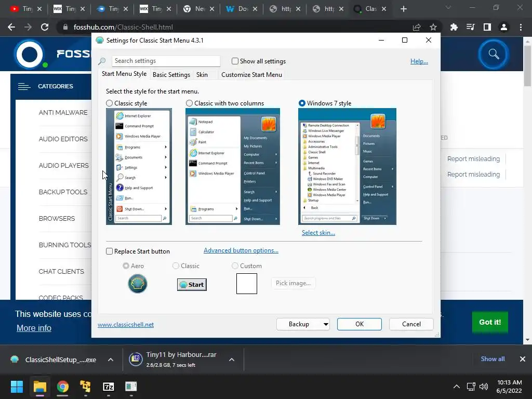Choose the Classic start button option
The height and width of the screenshot is (399, 532).
pyautogui.click(x=176, y=265)
